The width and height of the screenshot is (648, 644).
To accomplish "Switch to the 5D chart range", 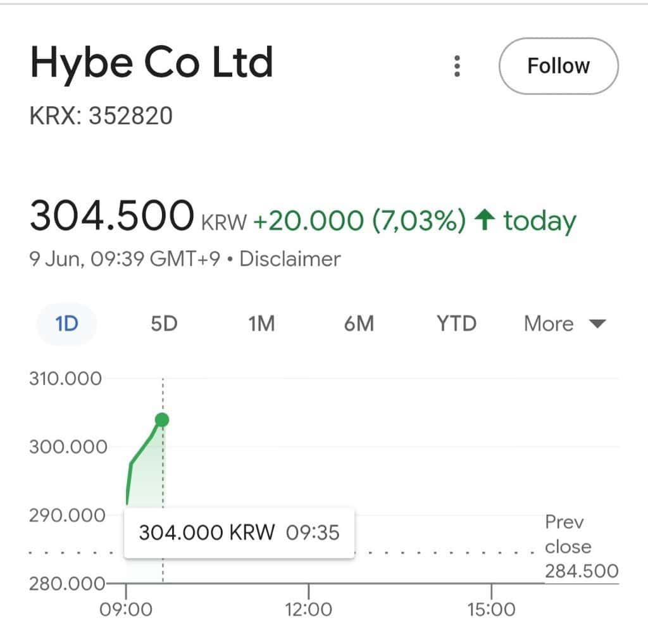I will 164,324.
